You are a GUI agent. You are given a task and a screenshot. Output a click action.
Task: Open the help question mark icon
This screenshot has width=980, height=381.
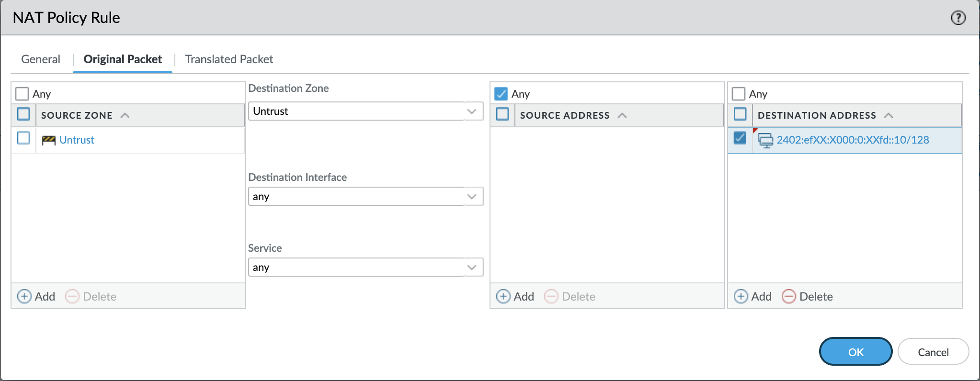[958, 18]
